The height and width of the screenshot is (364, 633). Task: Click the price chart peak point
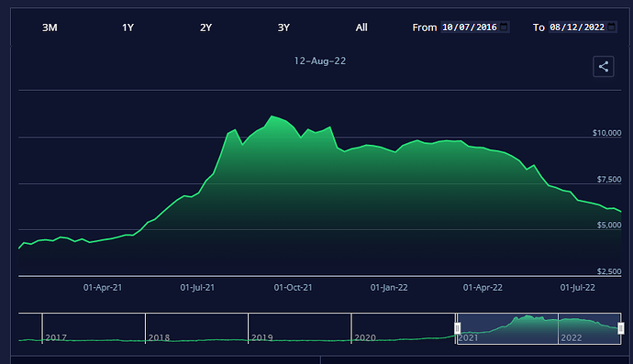coord(272,116)
